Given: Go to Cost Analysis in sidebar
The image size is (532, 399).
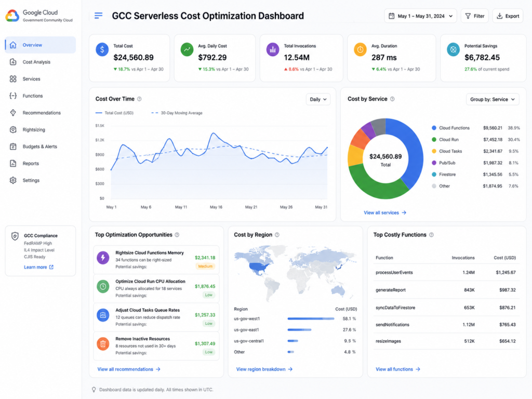Looking at the screenshot, I should [40, 62].
